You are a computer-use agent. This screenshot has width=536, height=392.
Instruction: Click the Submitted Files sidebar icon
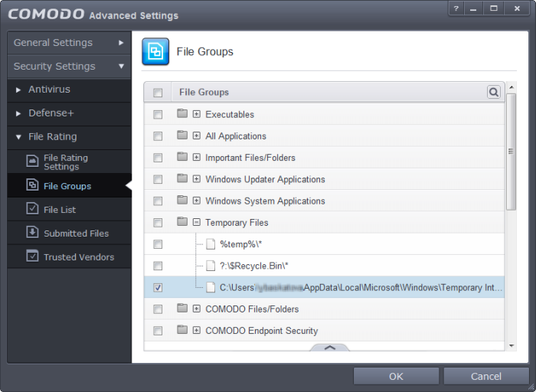coord(32,232)
